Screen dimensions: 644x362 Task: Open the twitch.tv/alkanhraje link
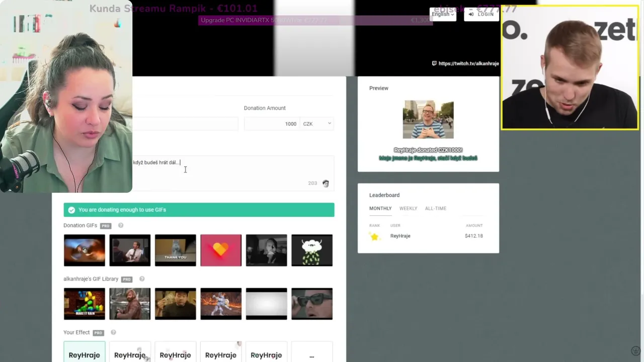pos(468,63)
